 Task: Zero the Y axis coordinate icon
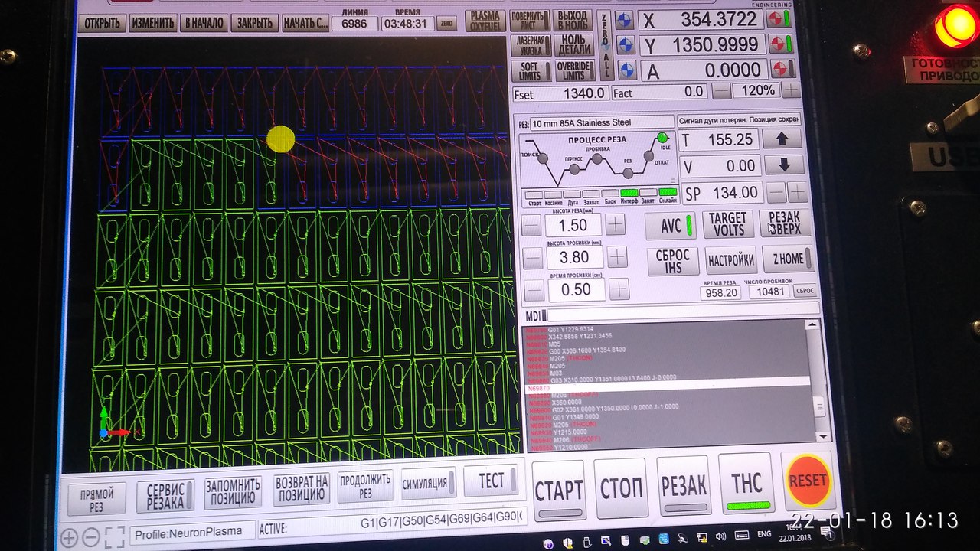click(626, 45)
